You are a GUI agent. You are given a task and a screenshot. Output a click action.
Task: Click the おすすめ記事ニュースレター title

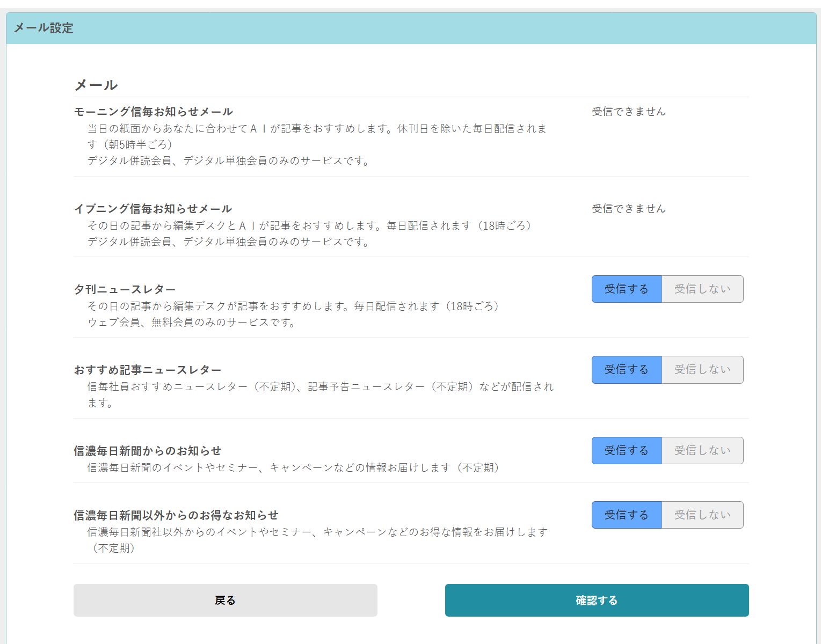click(148, 370)
